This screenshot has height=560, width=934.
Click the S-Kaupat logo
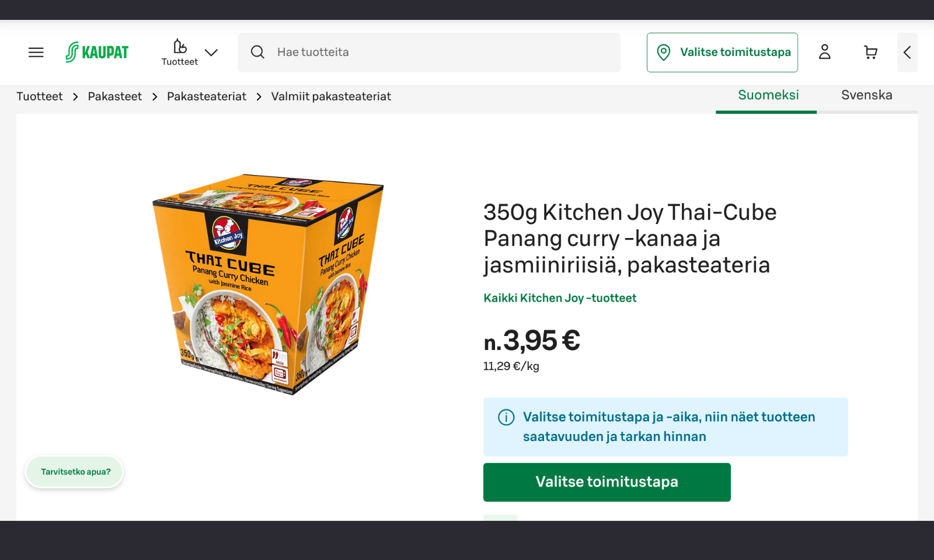97,52
